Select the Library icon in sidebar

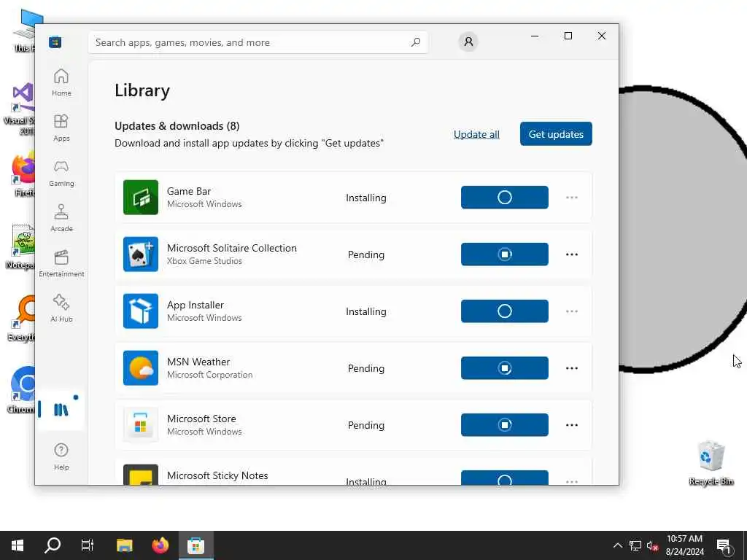coord(61,410)
